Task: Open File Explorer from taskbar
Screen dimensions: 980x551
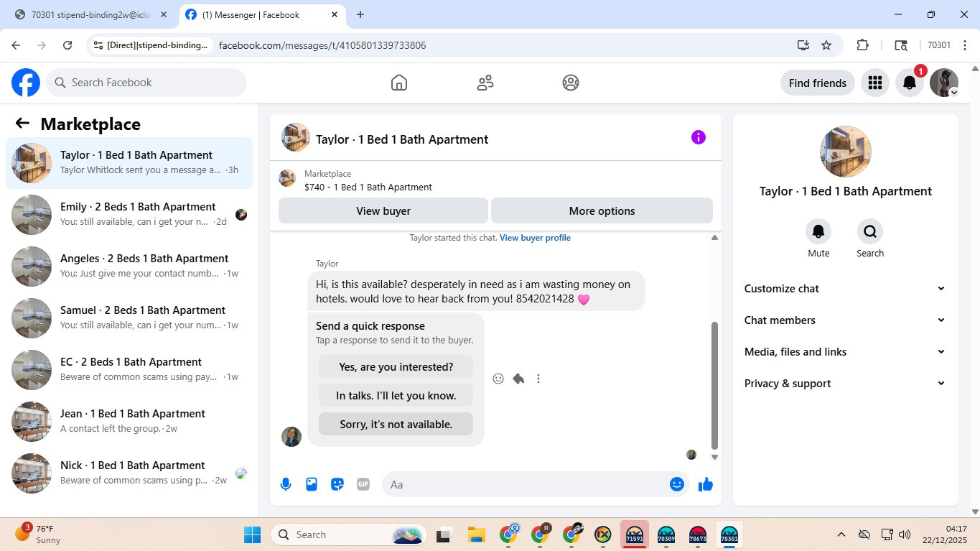Action: pos(477,534)
